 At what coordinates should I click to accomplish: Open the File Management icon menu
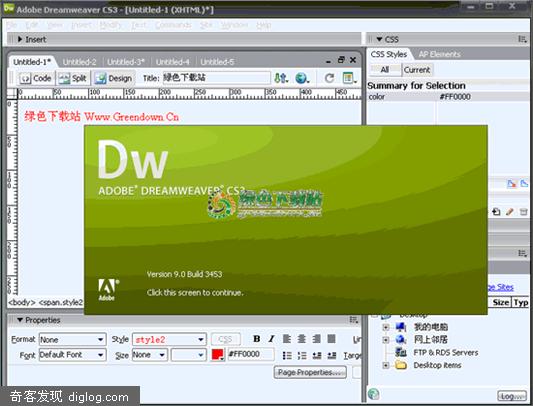click(x=281, y=79)
